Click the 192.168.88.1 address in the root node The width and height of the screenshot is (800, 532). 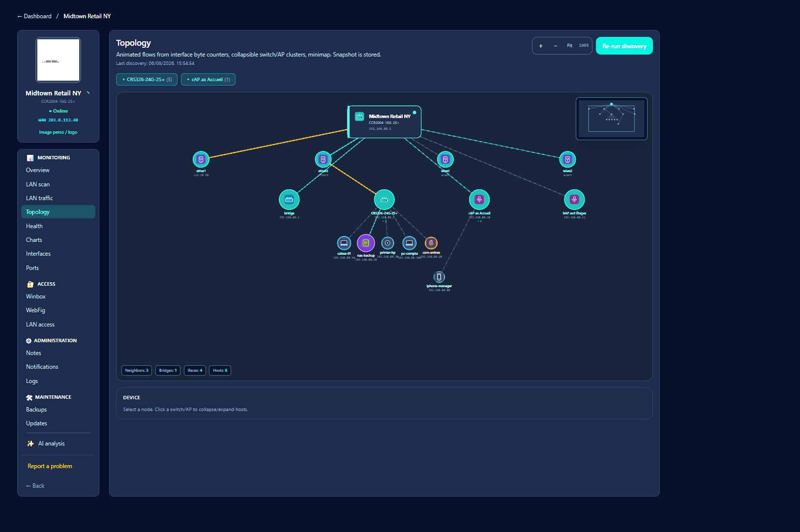coord(380,129)
